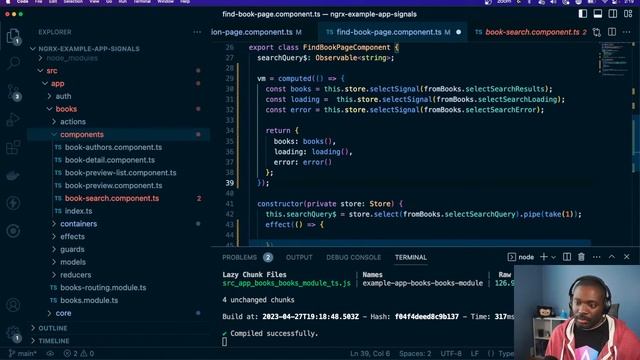Image resolution: width=640 pixels, height=360 pixels.
Task: Select the node terminal instance
Action: tap(521, 257)
